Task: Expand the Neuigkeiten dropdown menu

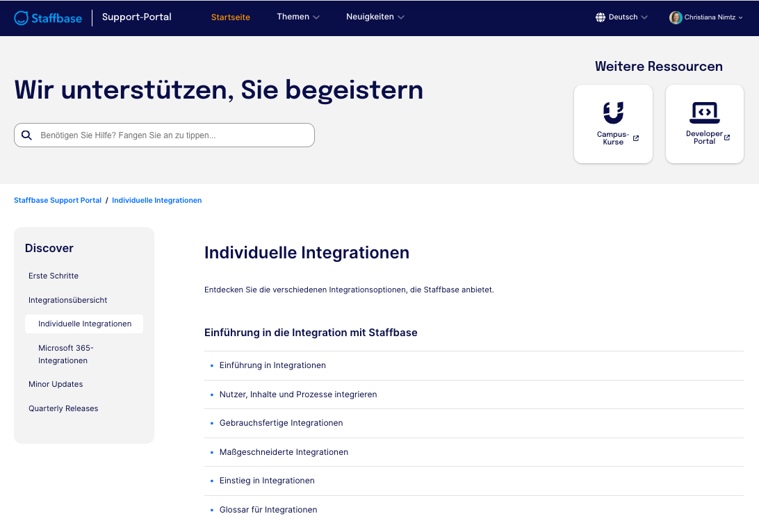Action: tap(375, 17)
